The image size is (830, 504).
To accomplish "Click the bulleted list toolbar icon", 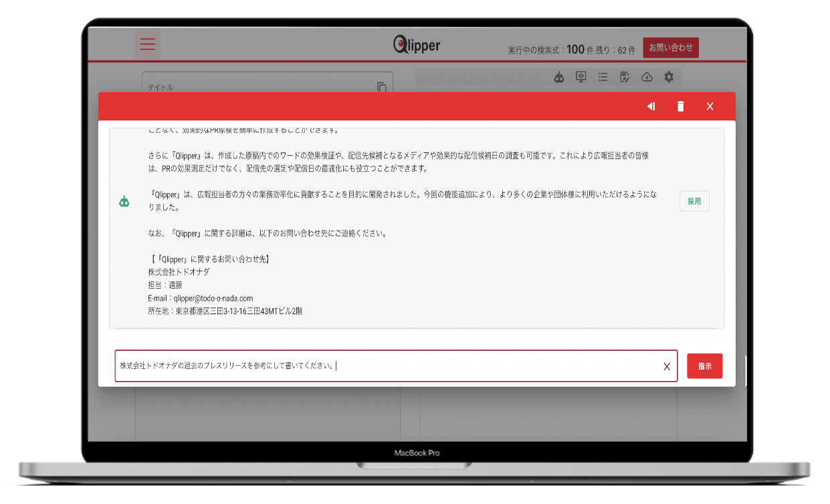I will pos(603,78).
